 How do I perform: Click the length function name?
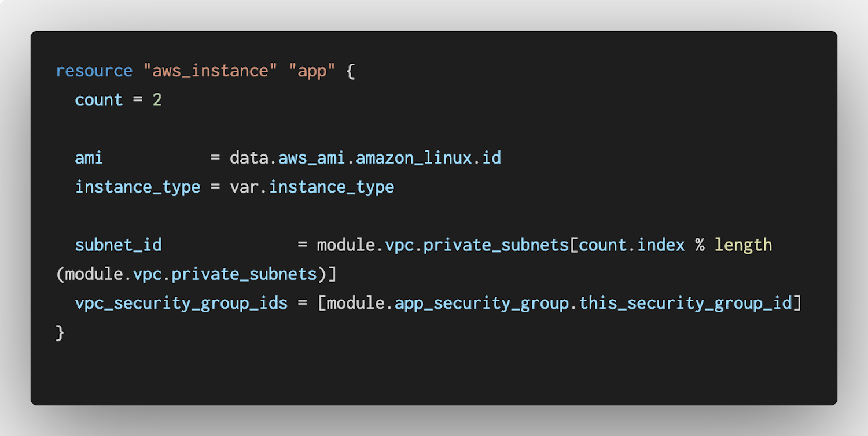point(743,245)
